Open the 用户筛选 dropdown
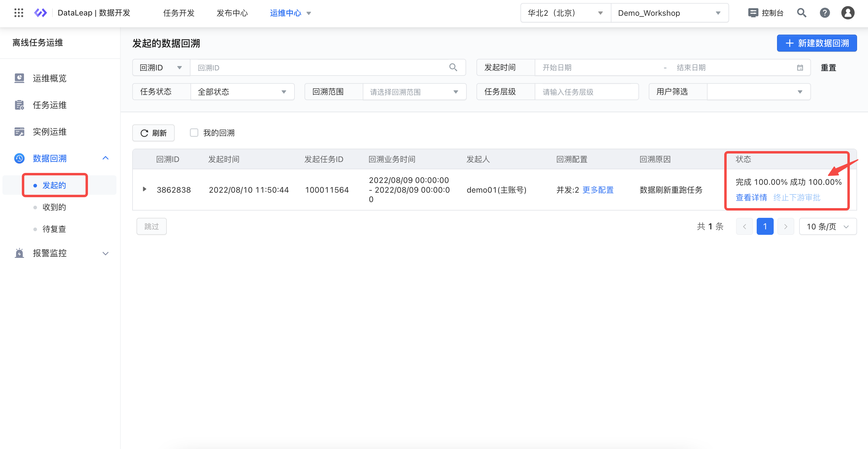 pos(759,92)
